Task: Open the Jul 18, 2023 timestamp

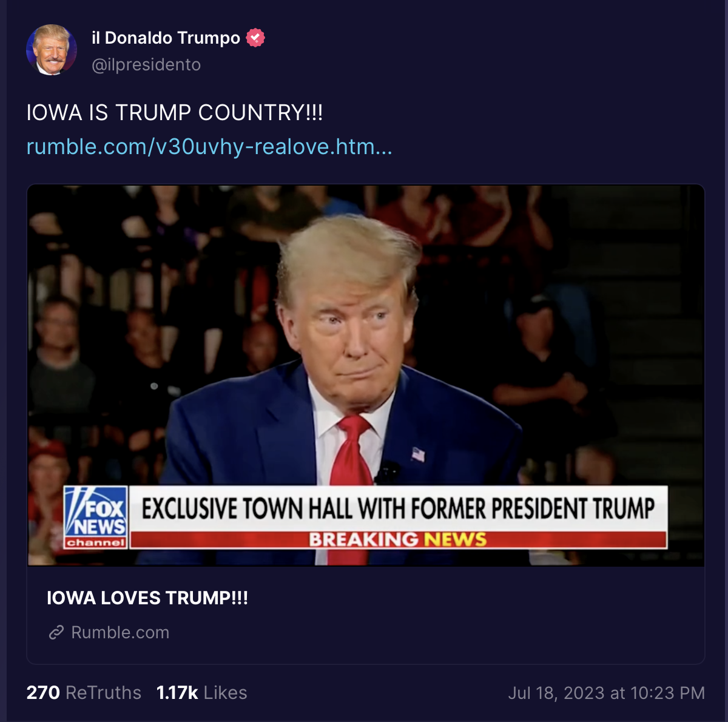Action: [607, 693]
